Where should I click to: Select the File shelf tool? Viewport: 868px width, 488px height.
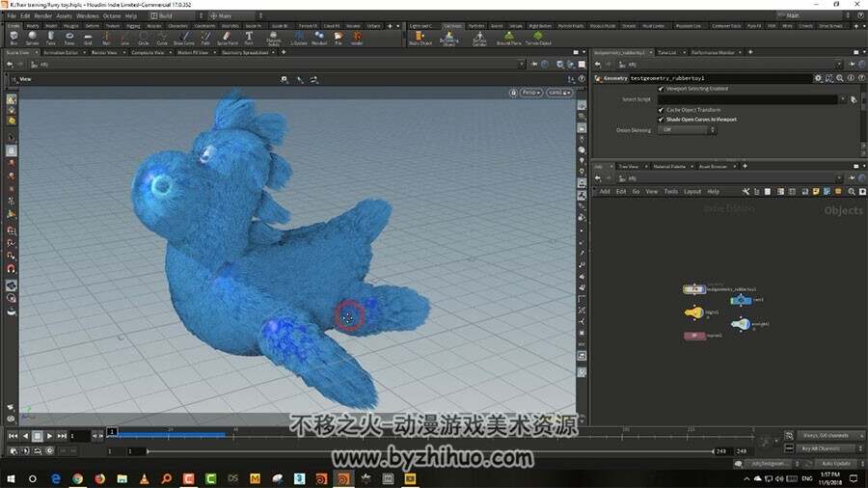point(339,38)
